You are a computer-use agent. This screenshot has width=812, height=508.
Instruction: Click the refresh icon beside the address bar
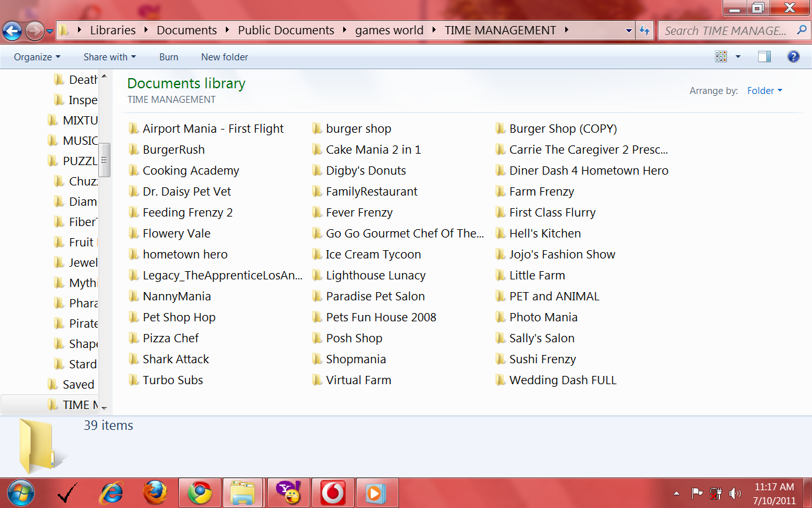(645, 30)
